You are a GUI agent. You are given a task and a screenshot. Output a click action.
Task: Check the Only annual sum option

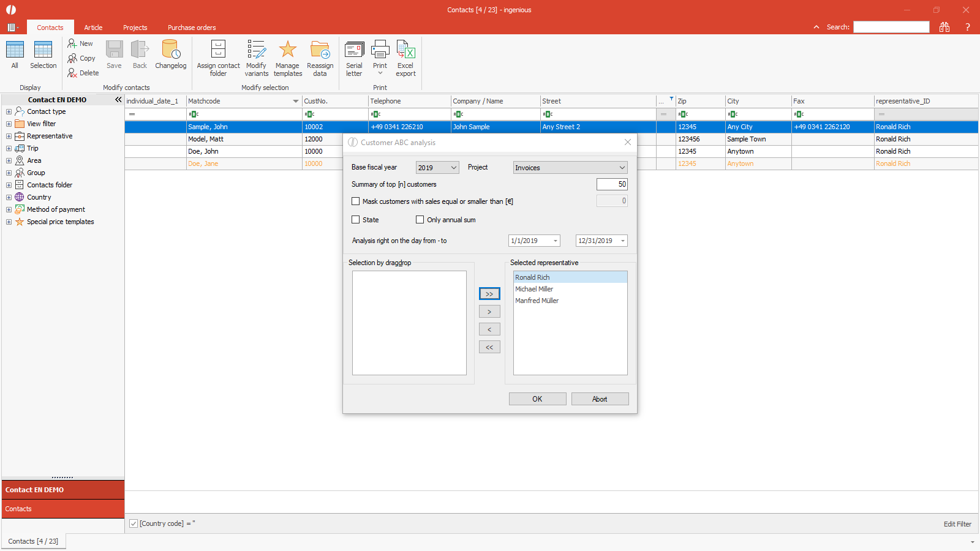pos(420,220)
